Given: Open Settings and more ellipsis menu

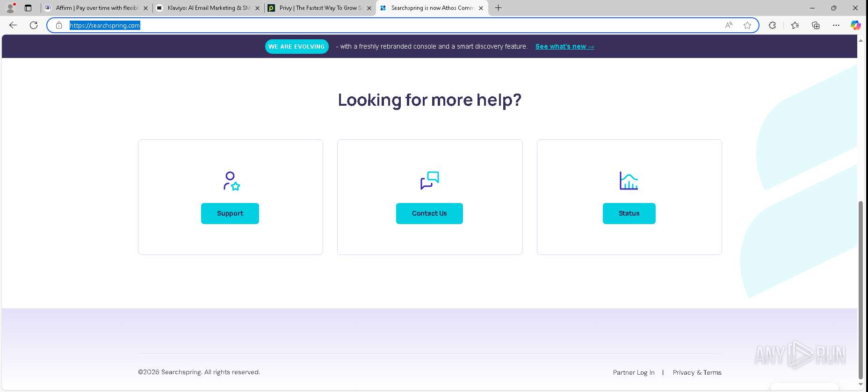Looking at the screenshot, I should point(836,25).
